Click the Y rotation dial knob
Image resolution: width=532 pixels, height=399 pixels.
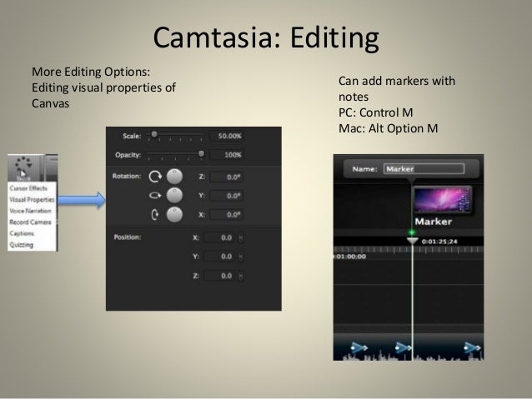click(174, 196)
